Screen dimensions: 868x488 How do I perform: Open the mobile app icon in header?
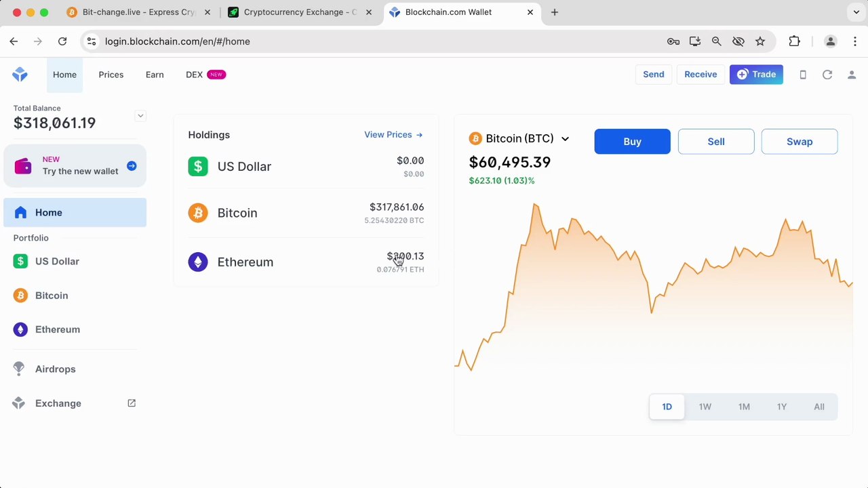[x=803, y=75]
